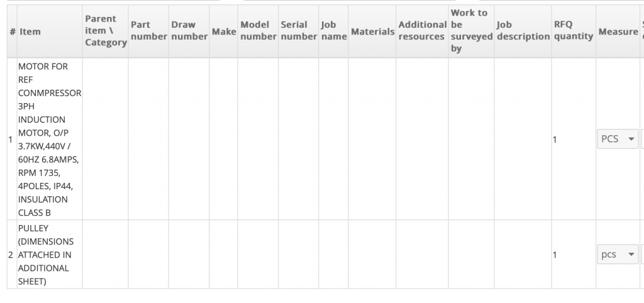The height and width of the screenshot is (303, 644).
Task: Select the Make column header
Action: click(223, 31)
